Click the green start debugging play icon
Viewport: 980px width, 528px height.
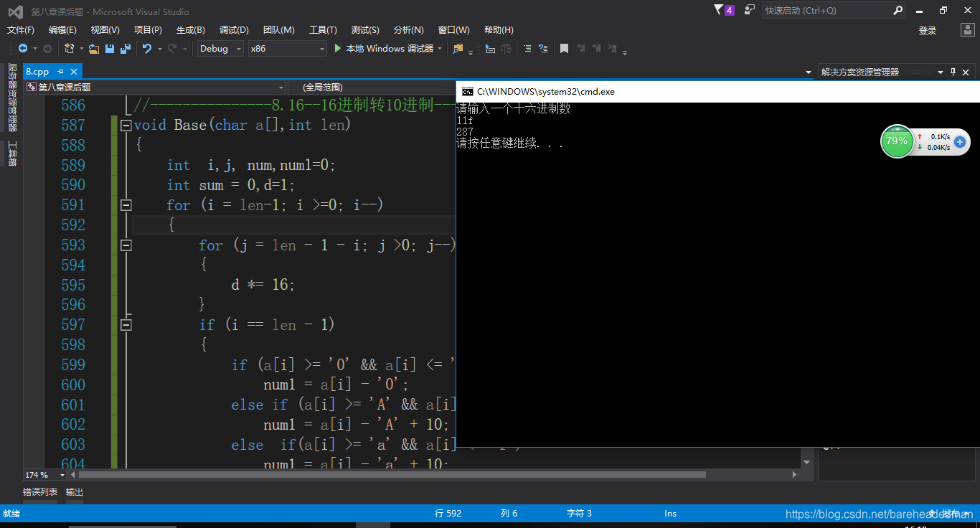click(x=339, y=48)
